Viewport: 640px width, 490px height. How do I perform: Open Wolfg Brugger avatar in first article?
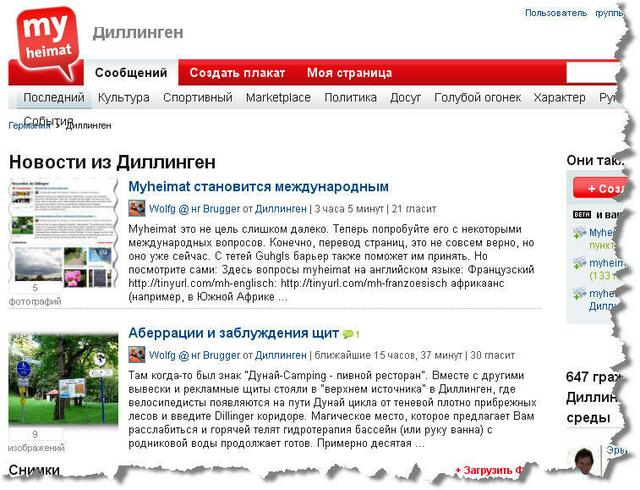(x=137, y=208)
